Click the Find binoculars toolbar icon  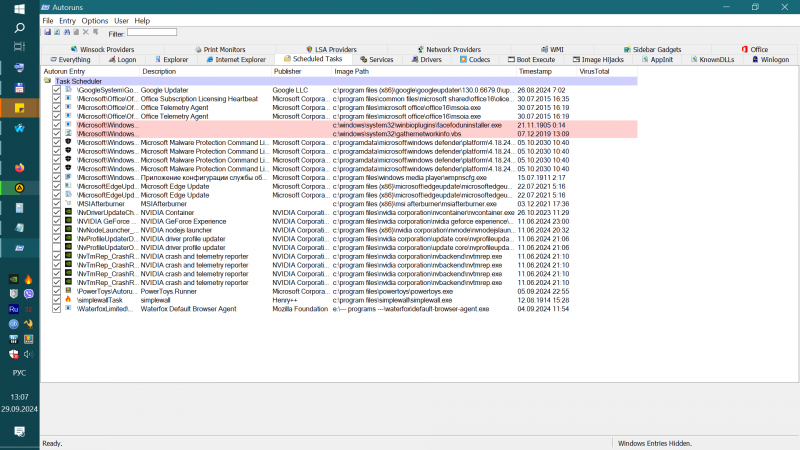point(67,32)
